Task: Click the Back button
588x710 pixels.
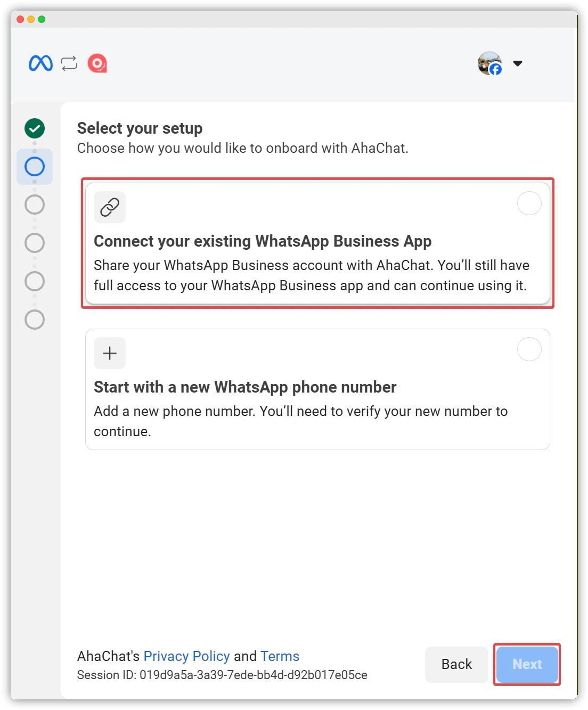Action: 456,664
